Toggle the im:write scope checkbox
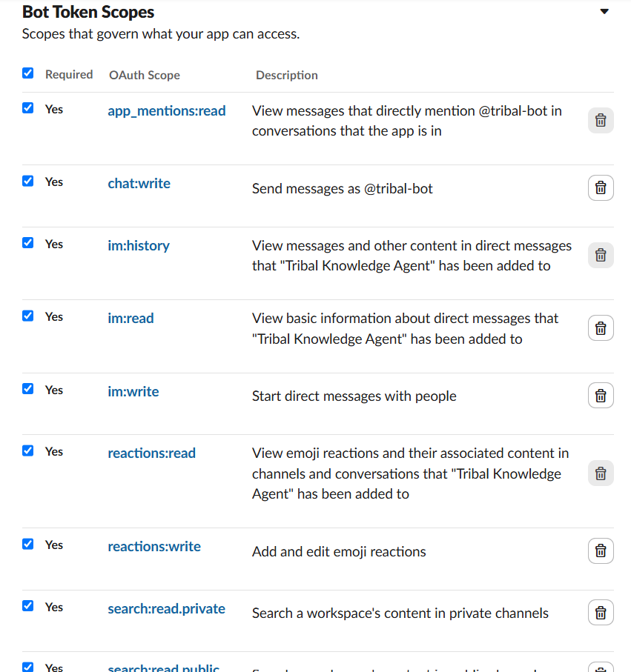This screenshot has height=672, width=631. click(x=28, y=389)
